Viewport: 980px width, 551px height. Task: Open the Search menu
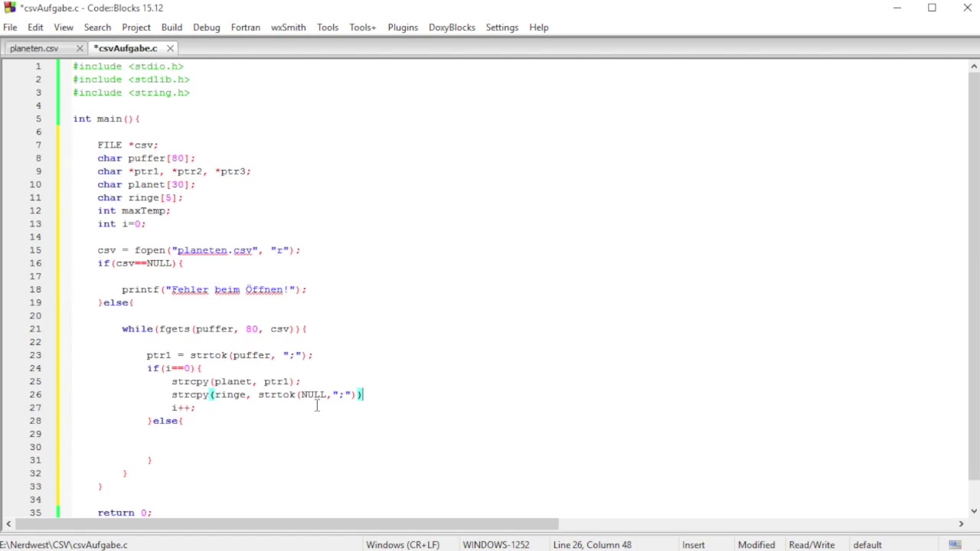[97, 28]
